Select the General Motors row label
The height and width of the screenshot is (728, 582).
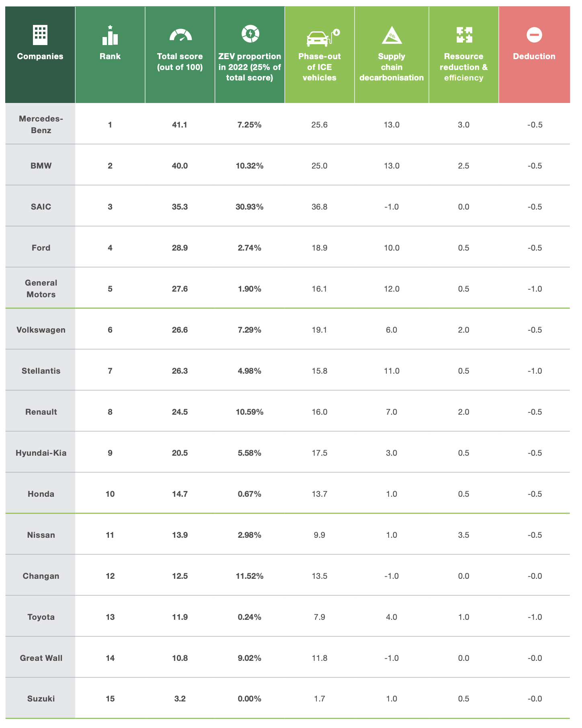(x=41, y=288)
